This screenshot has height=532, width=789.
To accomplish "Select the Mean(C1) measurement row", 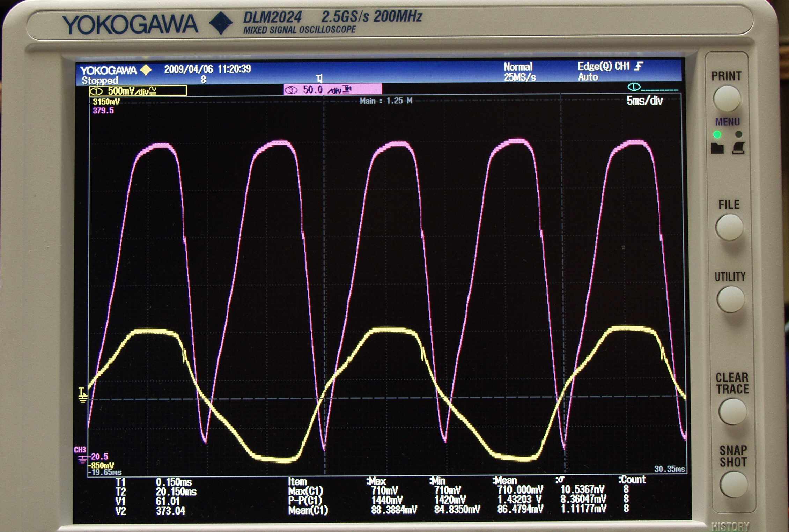I will point(308,510).
